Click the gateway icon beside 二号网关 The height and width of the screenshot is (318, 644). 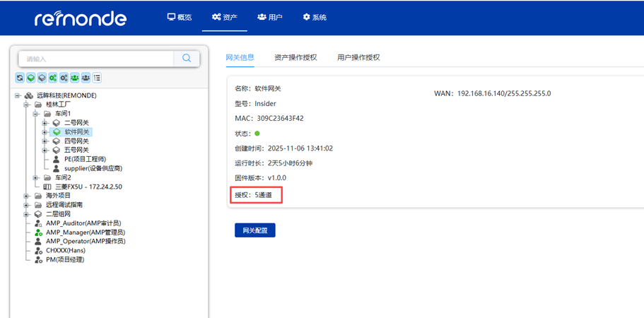[x=57, y=123]
